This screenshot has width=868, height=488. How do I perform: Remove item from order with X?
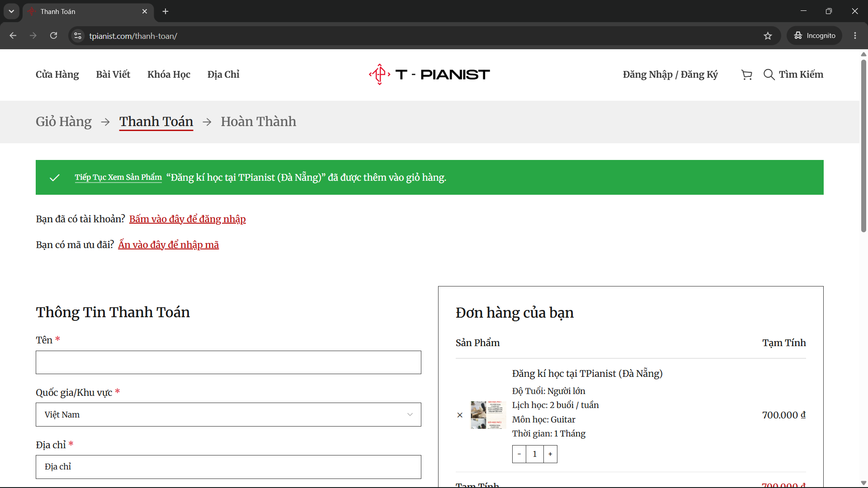click(460, 415)
